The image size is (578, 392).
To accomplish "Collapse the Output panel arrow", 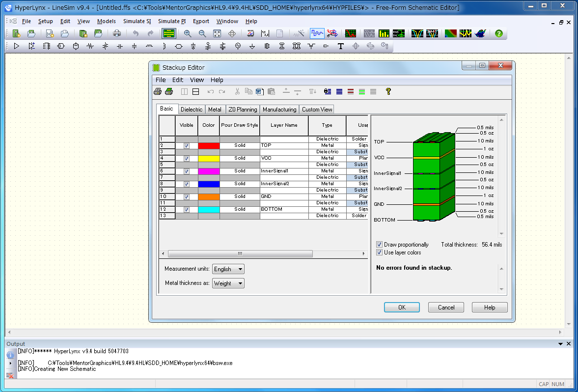I will pos(561,344).
